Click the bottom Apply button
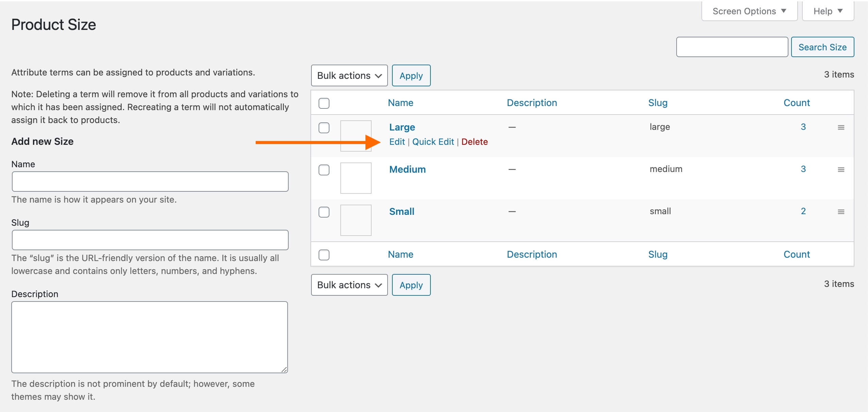868x412 pixels. 411,285
